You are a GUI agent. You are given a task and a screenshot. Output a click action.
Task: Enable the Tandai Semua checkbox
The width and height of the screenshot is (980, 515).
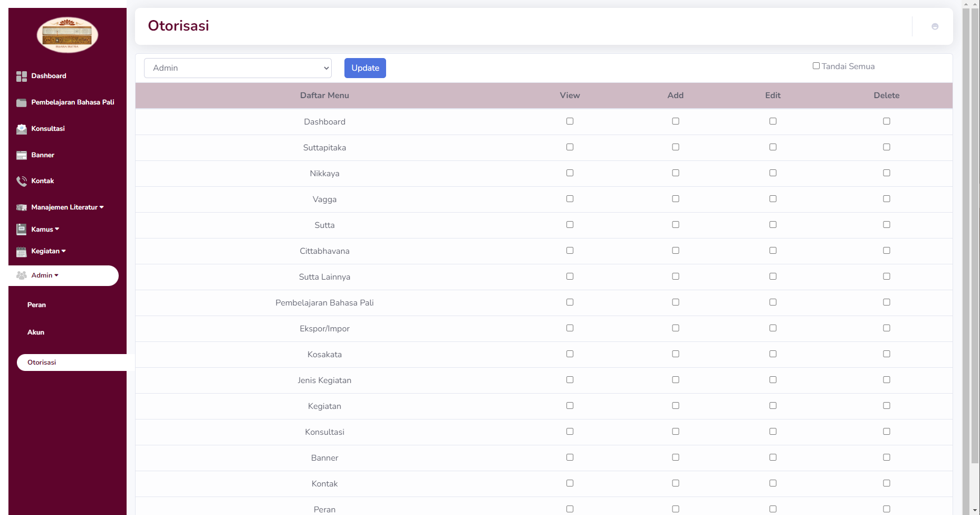pos(816,66)
